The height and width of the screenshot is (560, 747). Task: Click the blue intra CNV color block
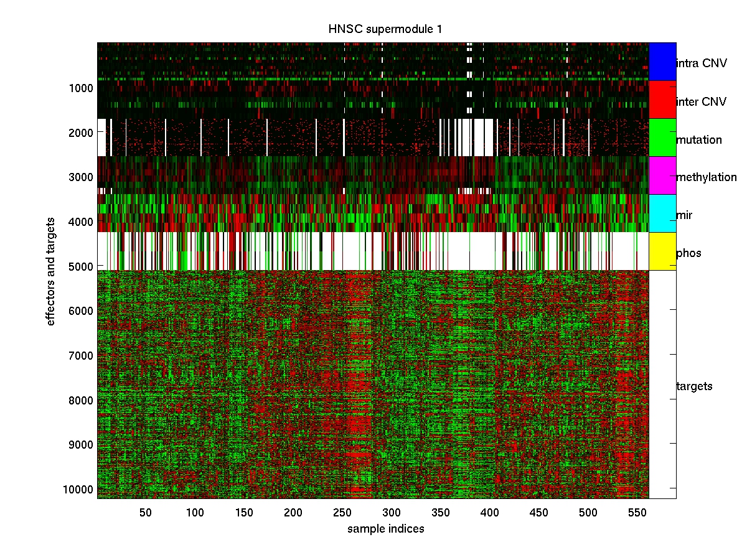pyautogui.click(x=662, y=62)
